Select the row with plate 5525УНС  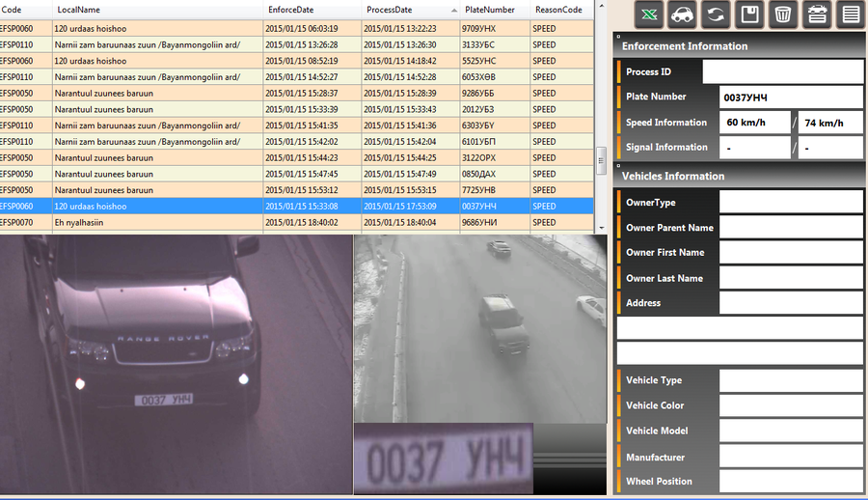[296, 61]
